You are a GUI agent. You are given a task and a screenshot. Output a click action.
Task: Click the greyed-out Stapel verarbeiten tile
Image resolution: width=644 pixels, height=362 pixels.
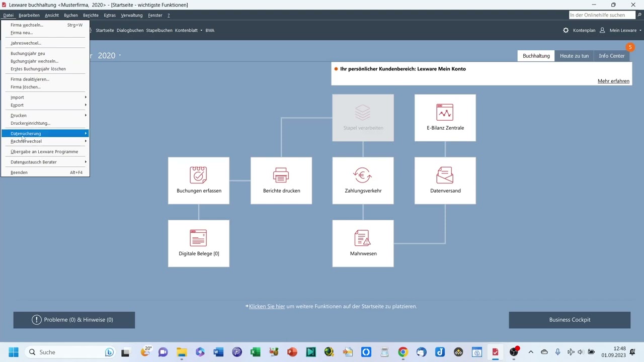(363, 118)
